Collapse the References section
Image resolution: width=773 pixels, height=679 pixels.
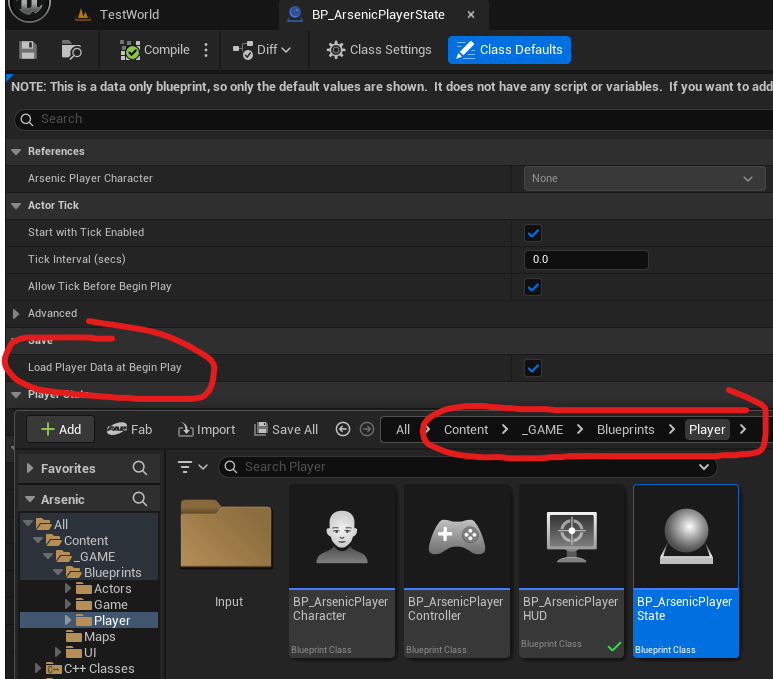pyautogui.click(x=16, y=151)
